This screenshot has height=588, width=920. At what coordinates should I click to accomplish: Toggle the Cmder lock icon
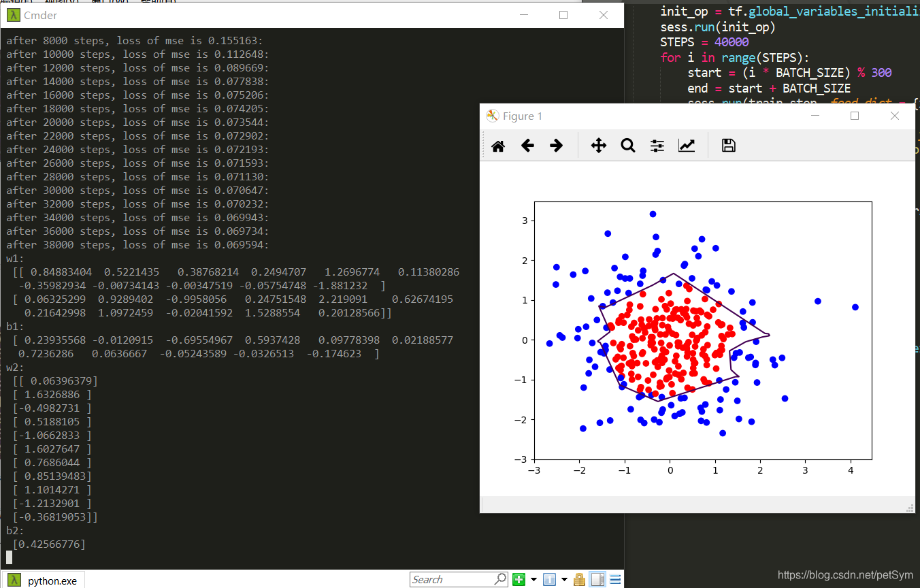tap(579, 580)
